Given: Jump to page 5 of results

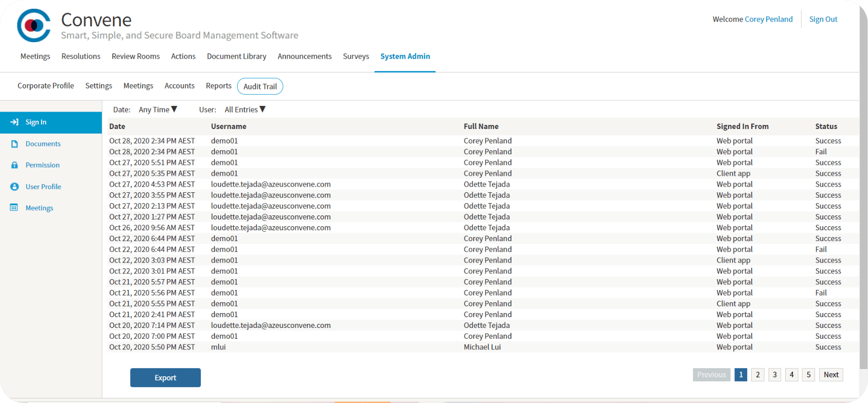Looking at the screenshot, I should click(808, 375).
